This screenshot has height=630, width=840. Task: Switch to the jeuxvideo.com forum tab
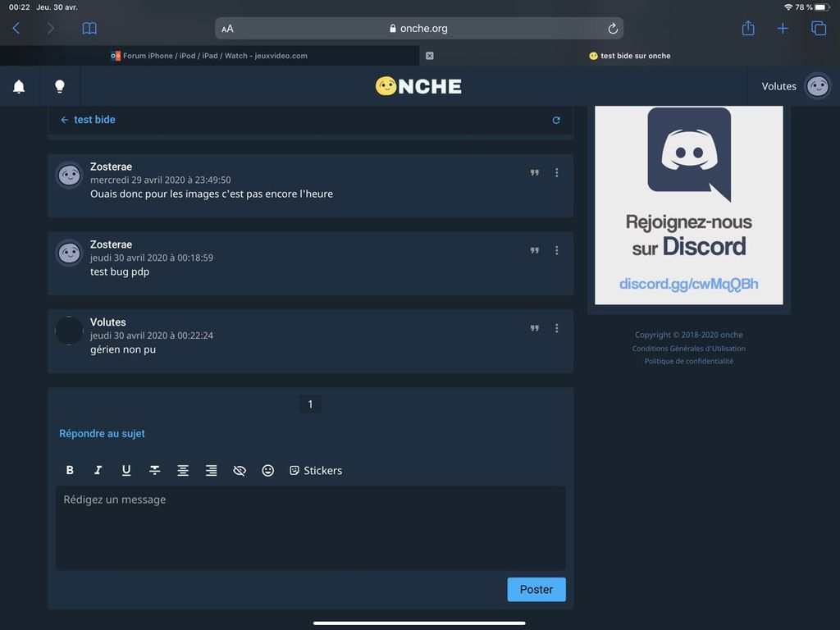point(210,56)
